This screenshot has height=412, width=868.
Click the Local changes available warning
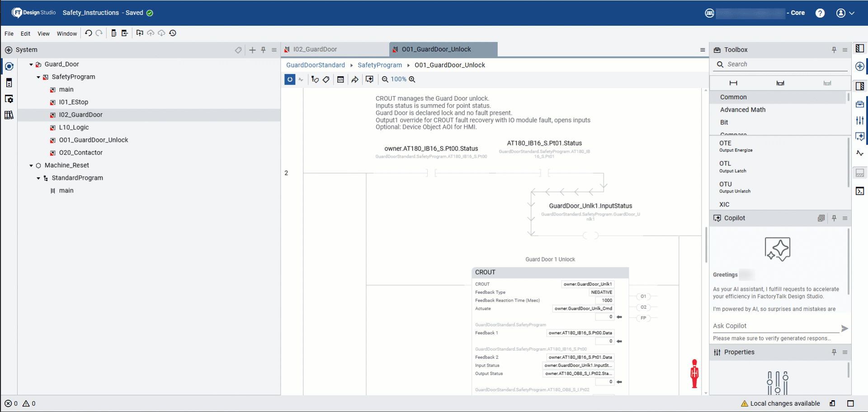[x=784, y=403]
